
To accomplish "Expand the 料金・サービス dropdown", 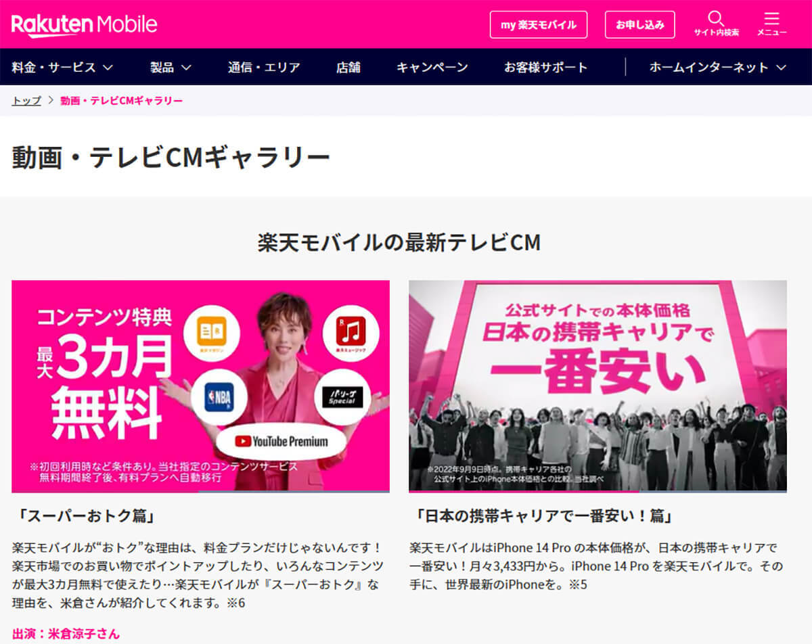I will (x=62, y=67).
